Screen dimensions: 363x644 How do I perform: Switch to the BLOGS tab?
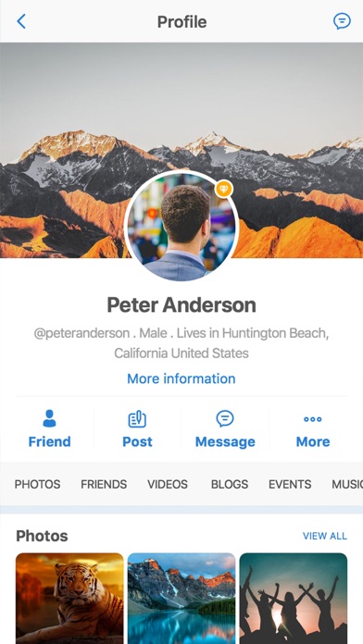pos(230,484)
